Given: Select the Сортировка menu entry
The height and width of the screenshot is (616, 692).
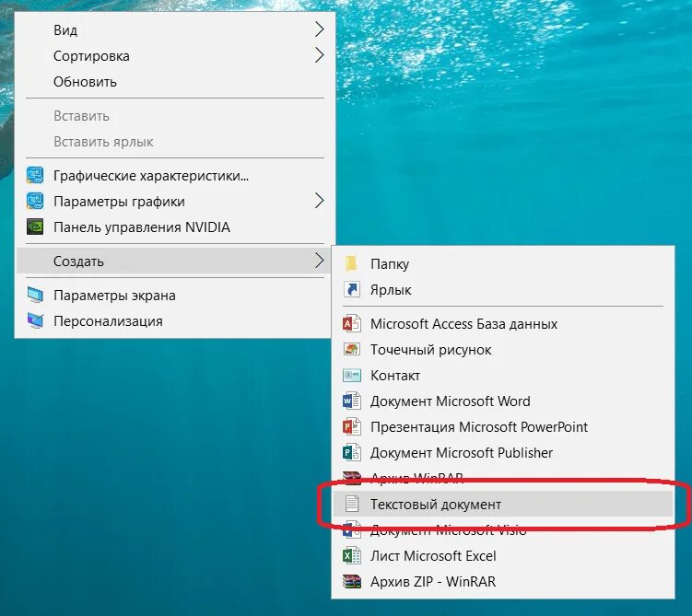Looking at the screenshot, I should (175, 55).
